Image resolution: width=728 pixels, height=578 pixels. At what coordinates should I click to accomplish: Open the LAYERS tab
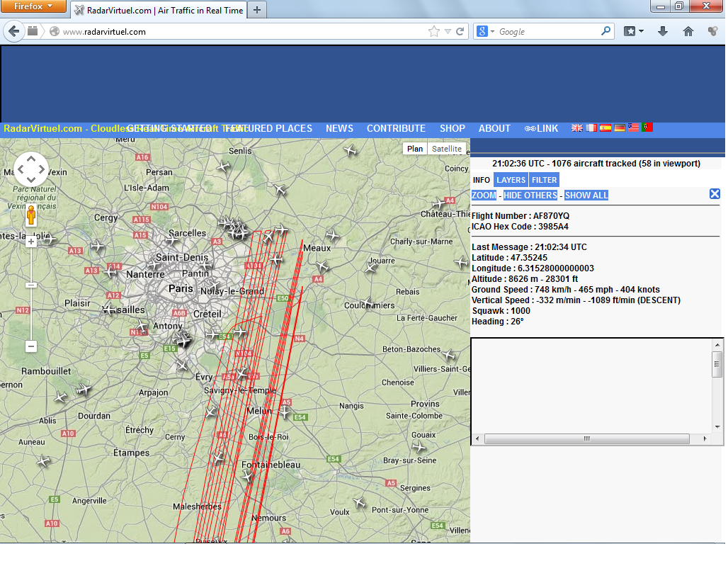[x=511, y=180]
